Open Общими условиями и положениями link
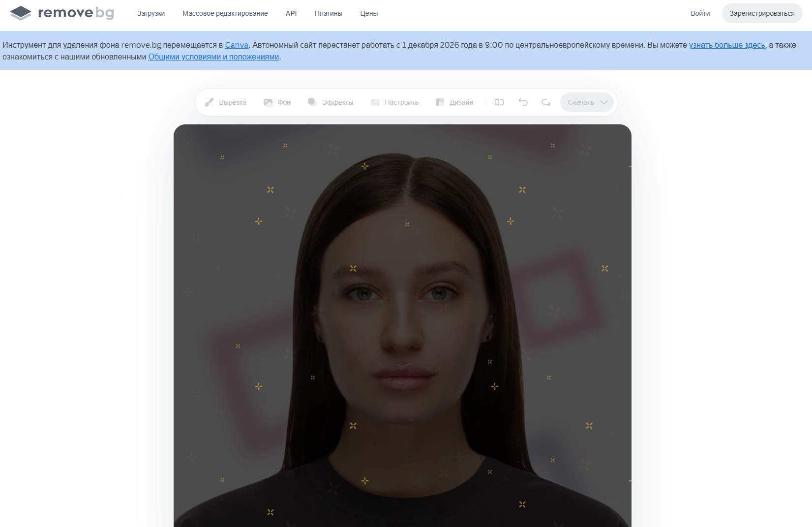The image size is (812, 527). [x=214, y=57]
